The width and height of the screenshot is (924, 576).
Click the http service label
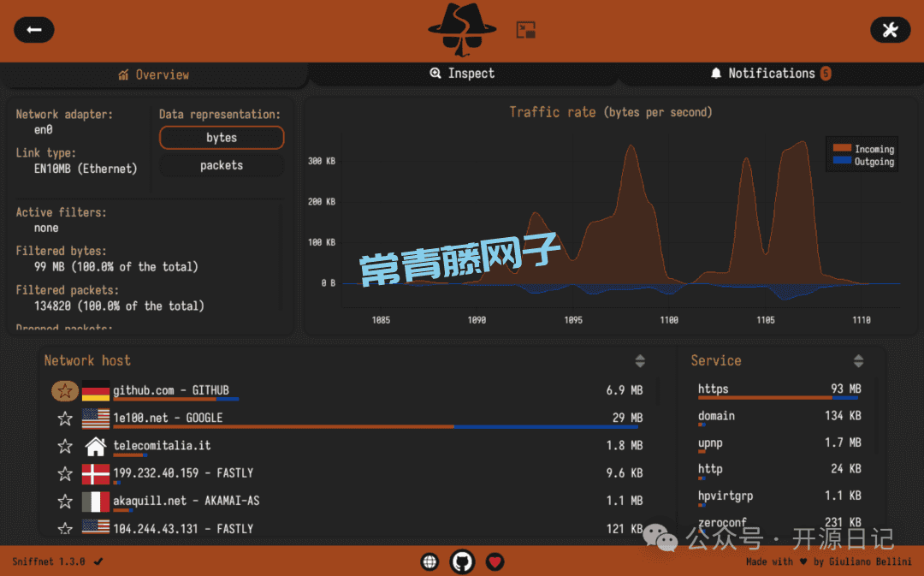coord(710,469)
